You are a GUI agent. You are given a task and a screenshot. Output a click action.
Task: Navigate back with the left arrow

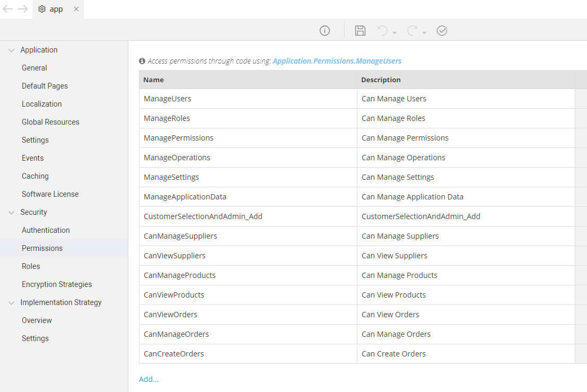(8, 9)
